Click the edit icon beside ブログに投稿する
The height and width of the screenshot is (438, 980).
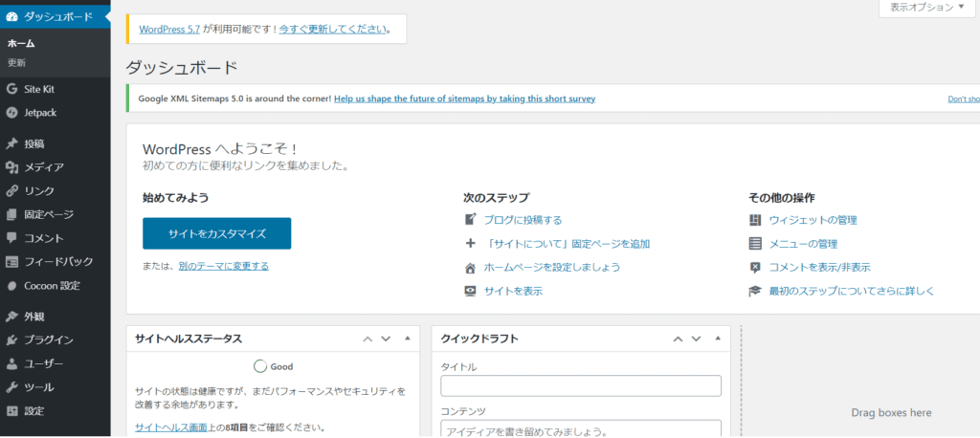(x=471, y=219)
